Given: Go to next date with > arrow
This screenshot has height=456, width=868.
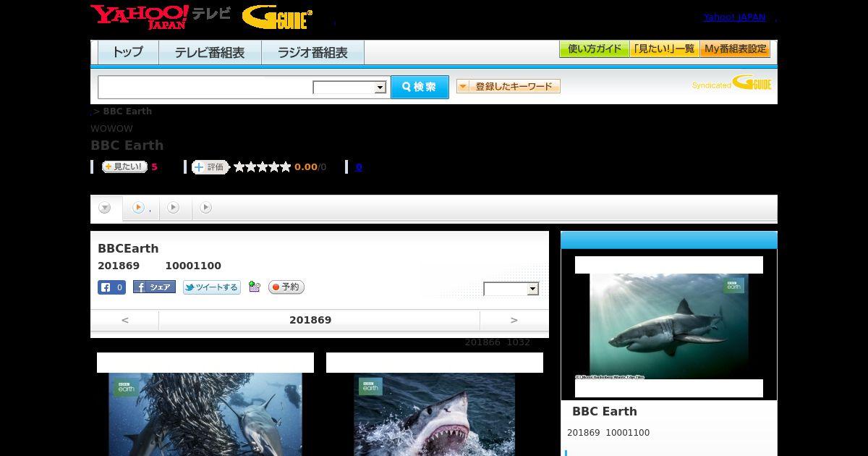Looking at the screenshot, I should point(514,320).
